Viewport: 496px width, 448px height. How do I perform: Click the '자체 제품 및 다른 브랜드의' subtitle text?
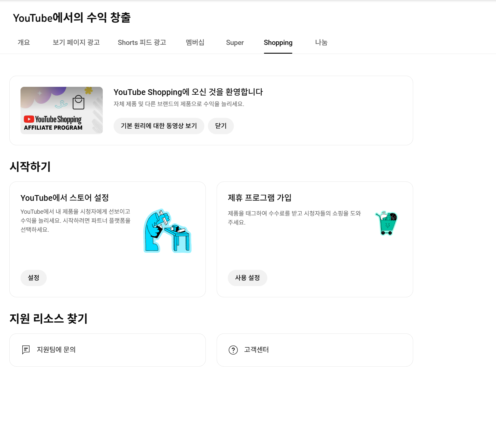coord(179,104)
